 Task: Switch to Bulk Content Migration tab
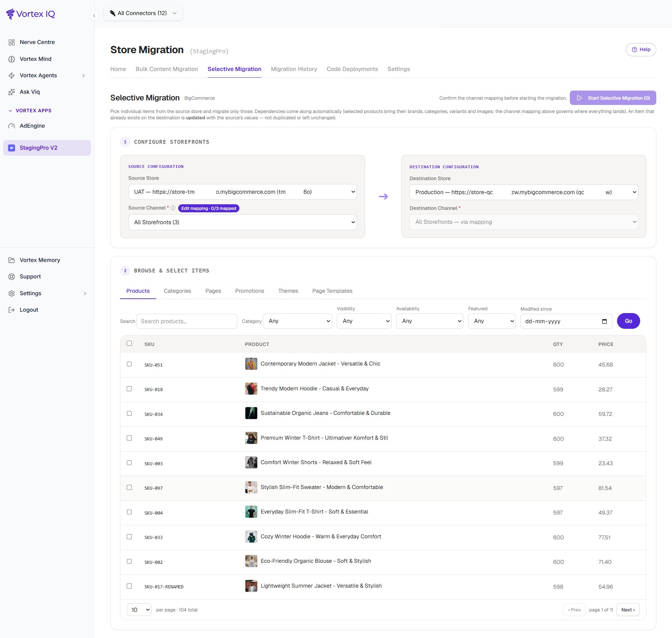click(167, 69)
